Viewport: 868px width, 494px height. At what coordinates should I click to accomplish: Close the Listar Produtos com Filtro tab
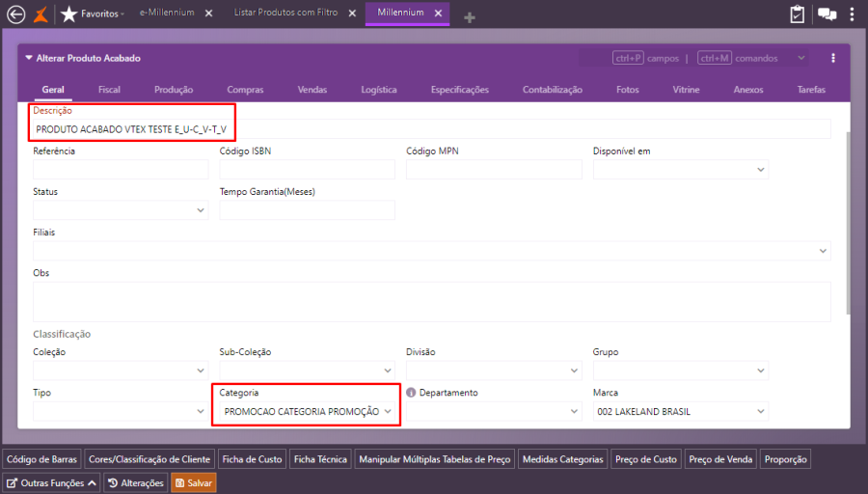(x=352, y=14)
